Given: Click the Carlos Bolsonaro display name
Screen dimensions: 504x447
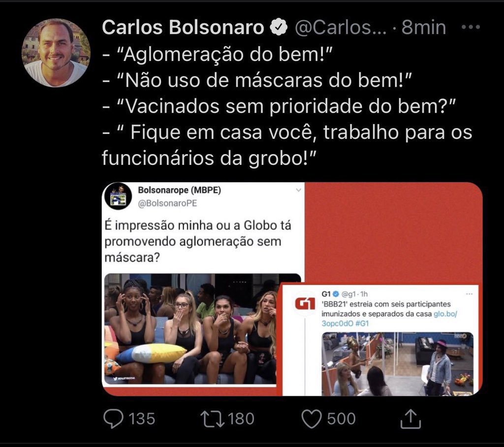Looking at the screenshot, I should click(x=183, y=27).
